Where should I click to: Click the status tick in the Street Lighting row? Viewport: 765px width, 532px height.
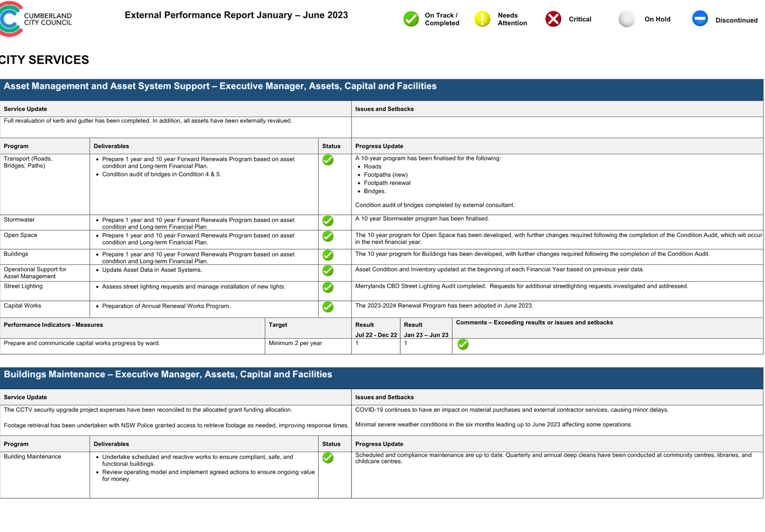[328, 287]
